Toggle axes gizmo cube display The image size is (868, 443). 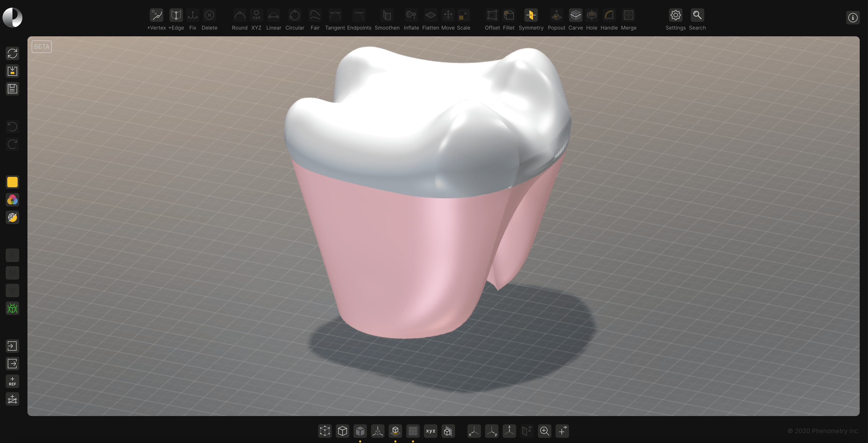(x=378, y=431)
